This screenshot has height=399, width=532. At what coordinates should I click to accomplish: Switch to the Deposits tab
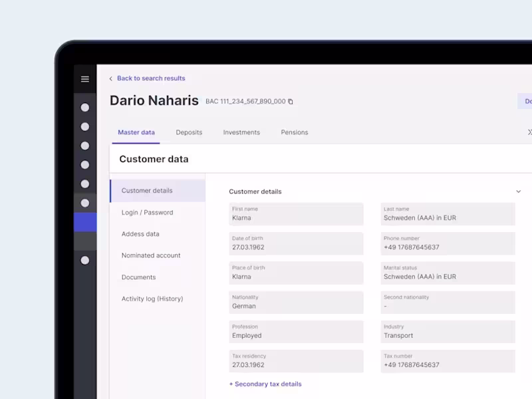tap(189, 132)
